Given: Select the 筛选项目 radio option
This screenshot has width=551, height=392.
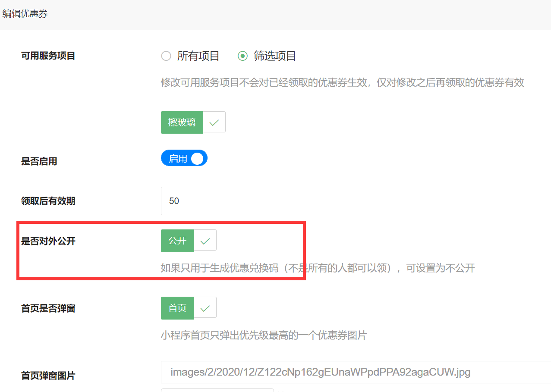Looking at the screenshot, I should (267, 56).
